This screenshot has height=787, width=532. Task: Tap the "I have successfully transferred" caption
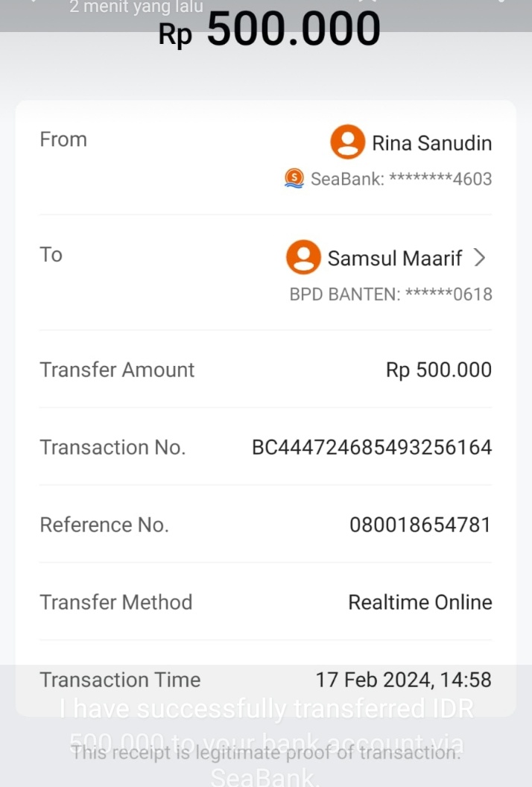266,709
